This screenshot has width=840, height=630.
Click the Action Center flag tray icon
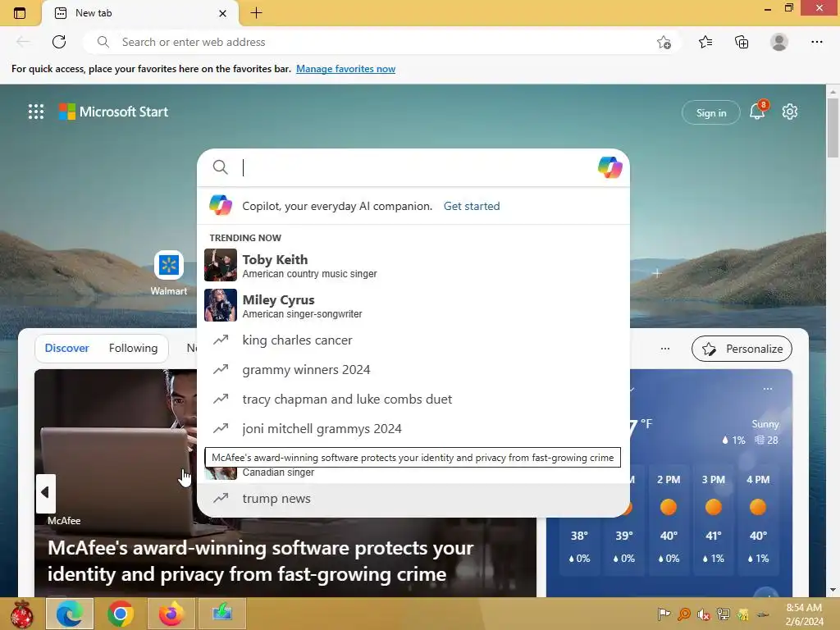pos(664,614)
